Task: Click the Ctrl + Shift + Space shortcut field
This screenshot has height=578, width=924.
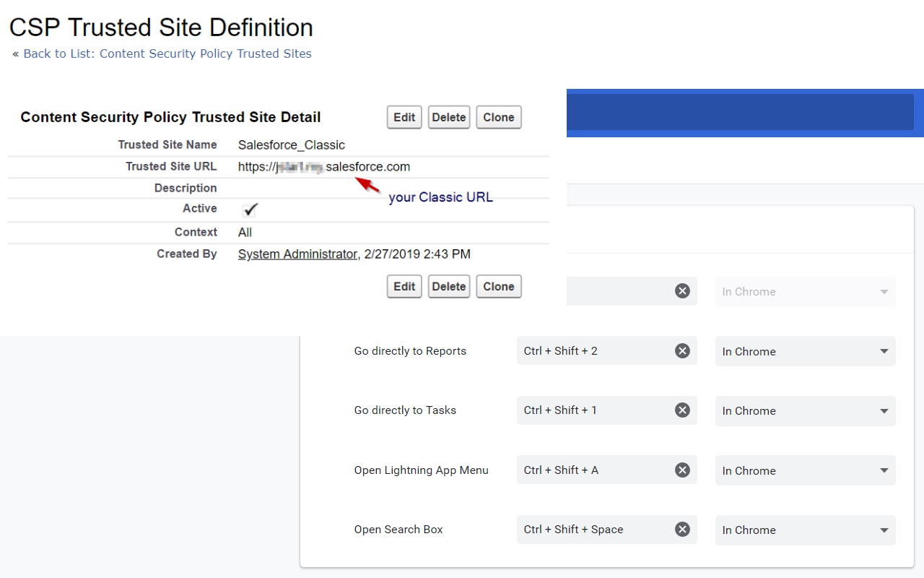Action: point(592,529)
